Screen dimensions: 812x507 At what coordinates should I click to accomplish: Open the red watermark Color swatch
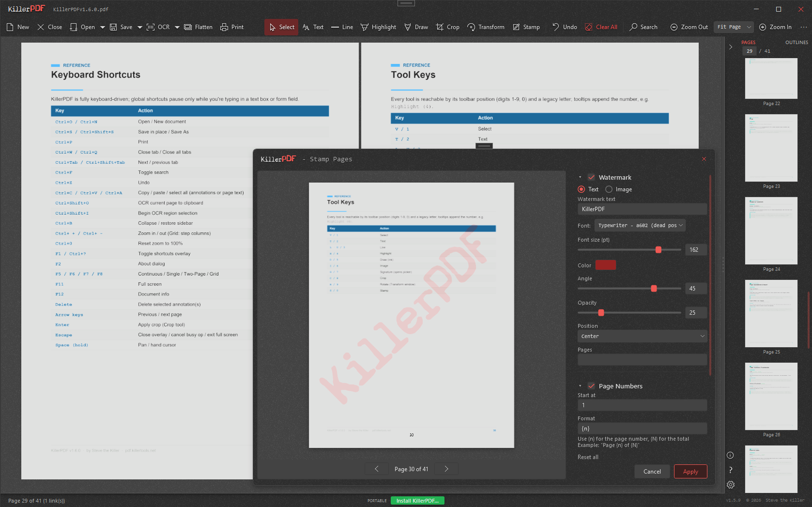(x=605, y=265)
